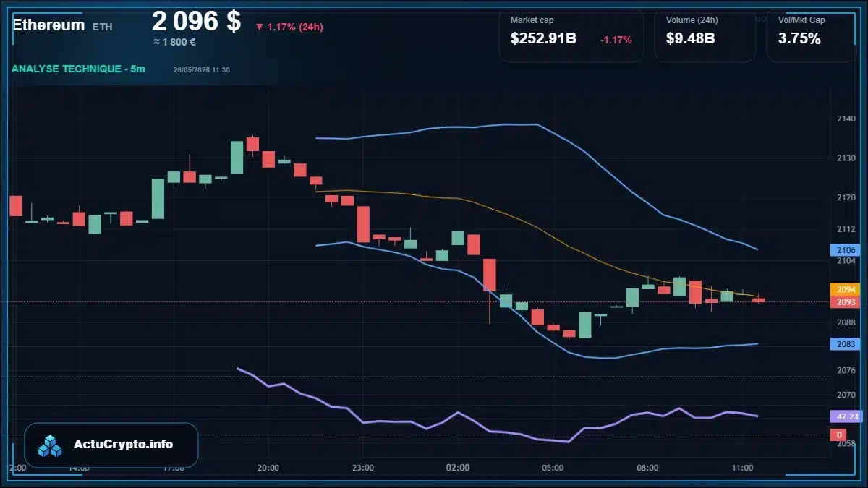This screenshot has width=868, height=488.
Task: Click the -1.17% market cap change
Action: (616, 40)
